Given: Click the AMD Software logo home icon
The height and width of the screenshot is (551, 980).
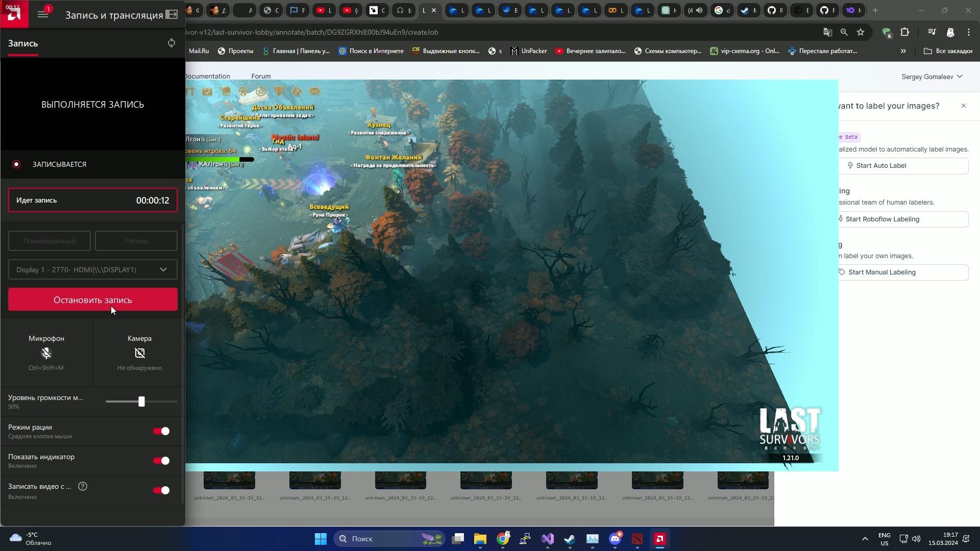Looking at the screenshot, I should [x=14, y=14].
